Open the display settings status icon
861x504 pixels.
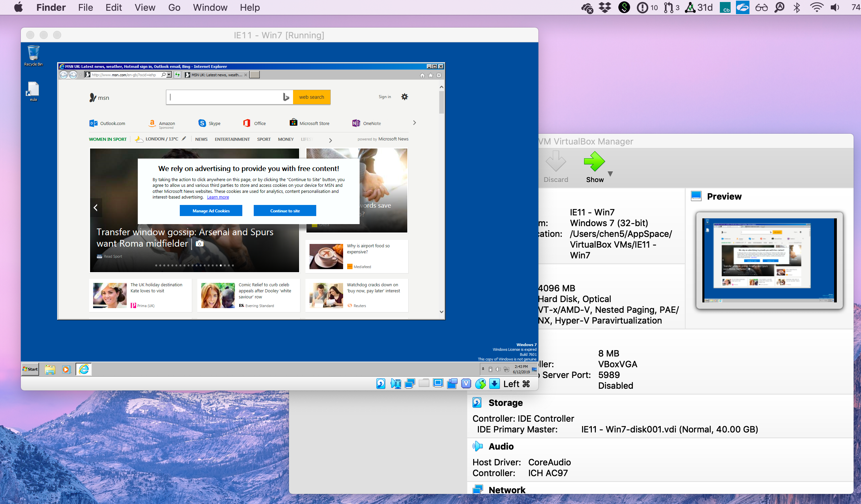[438, 384]
